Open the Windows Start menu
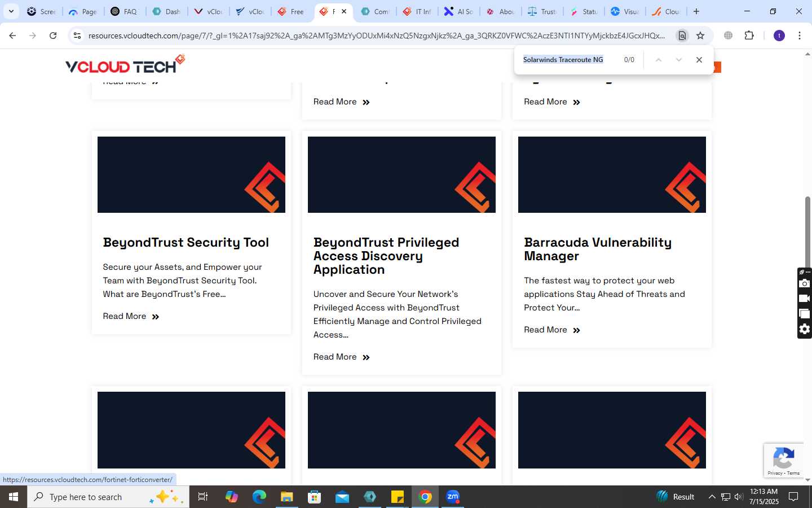This screenshot has height=508, width=812. (14, 497)
